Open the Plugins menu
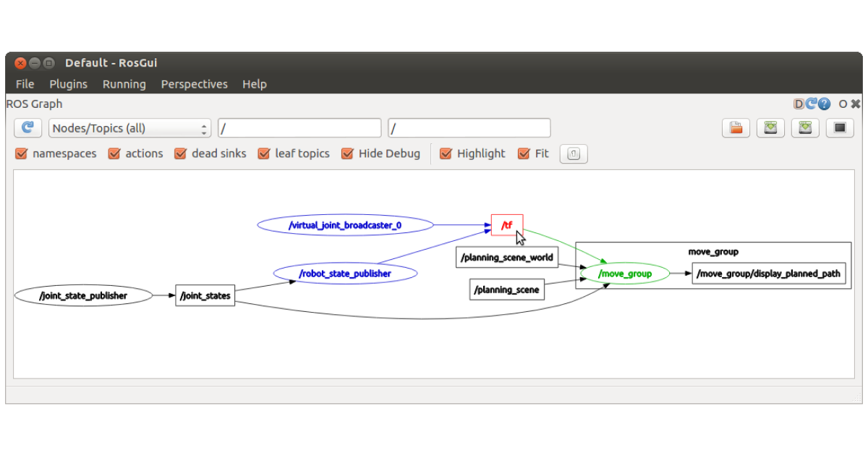868x456 pixels. (68, 84)
